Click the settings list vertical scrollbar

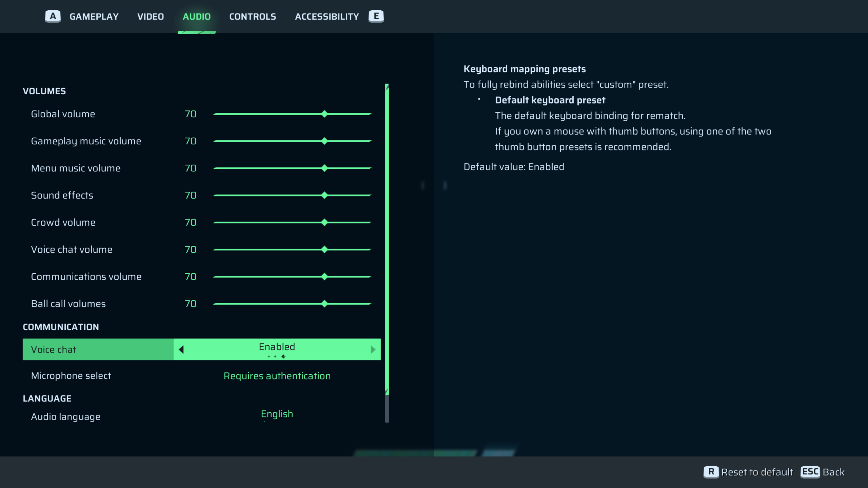pos(387,237)
